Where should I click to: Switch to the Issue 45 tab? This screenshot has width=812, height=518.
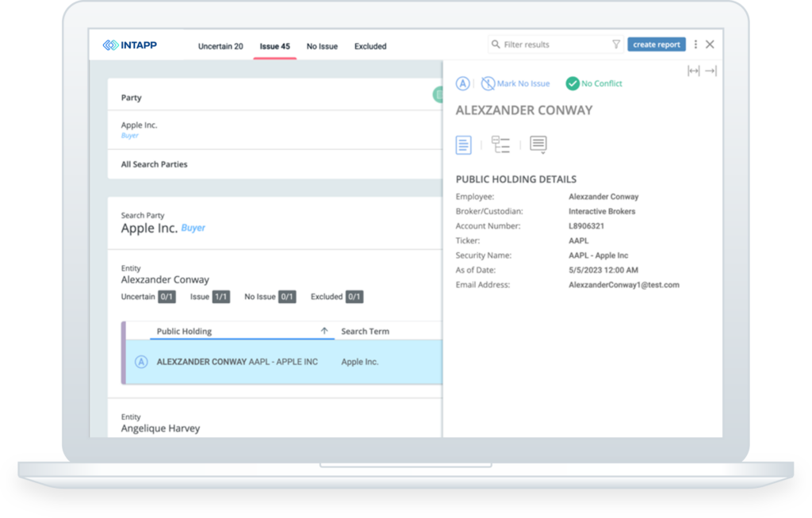click(x=274, y=46)
